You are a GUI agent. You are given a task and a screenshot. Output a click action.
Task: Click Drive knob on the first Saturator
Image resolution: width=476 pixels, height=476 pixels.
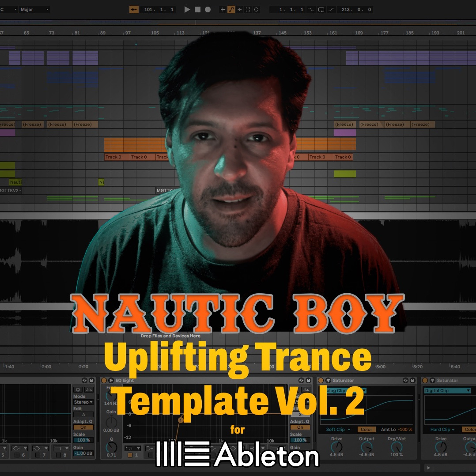pyautogui.click(x=337, y=447)
